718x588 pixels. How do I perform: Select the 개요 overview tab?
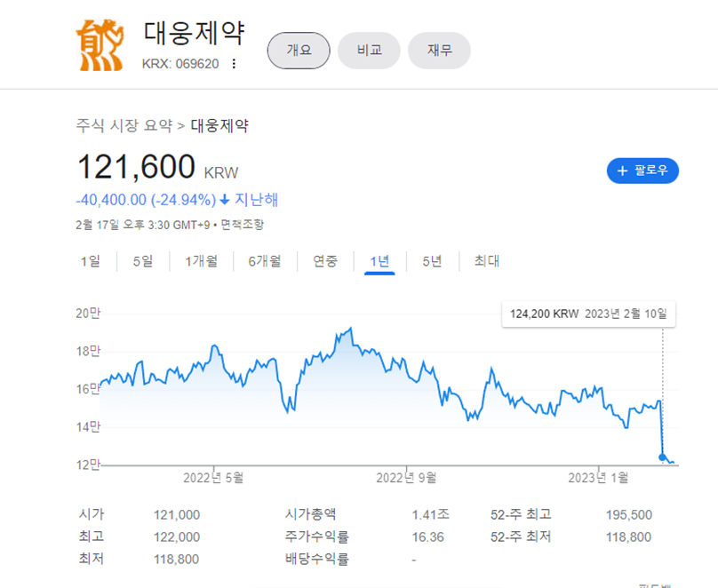299,51
